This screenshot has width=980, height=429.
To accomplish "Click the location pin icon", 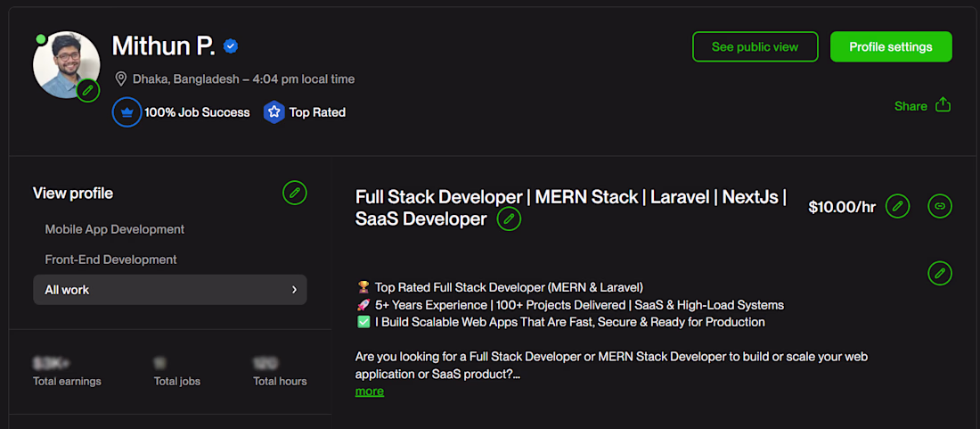I will click(x=121, y=79).
